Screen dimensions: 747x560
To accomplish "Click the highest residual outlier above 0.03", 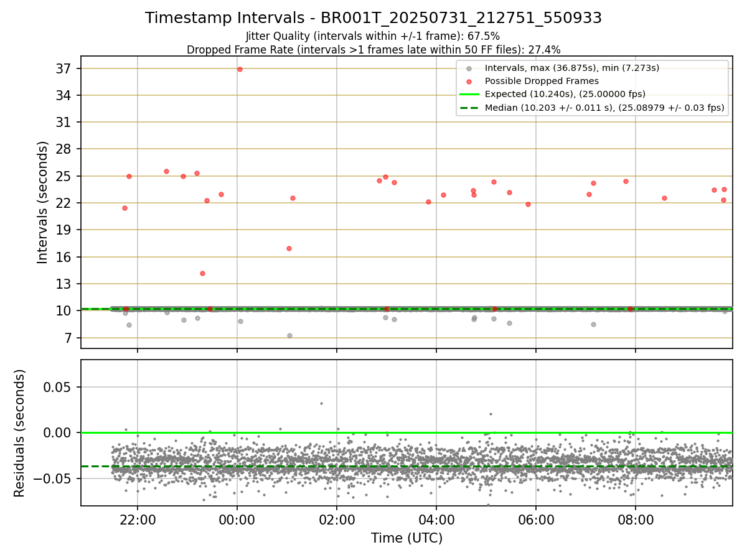I will click(x=321, y=403).
